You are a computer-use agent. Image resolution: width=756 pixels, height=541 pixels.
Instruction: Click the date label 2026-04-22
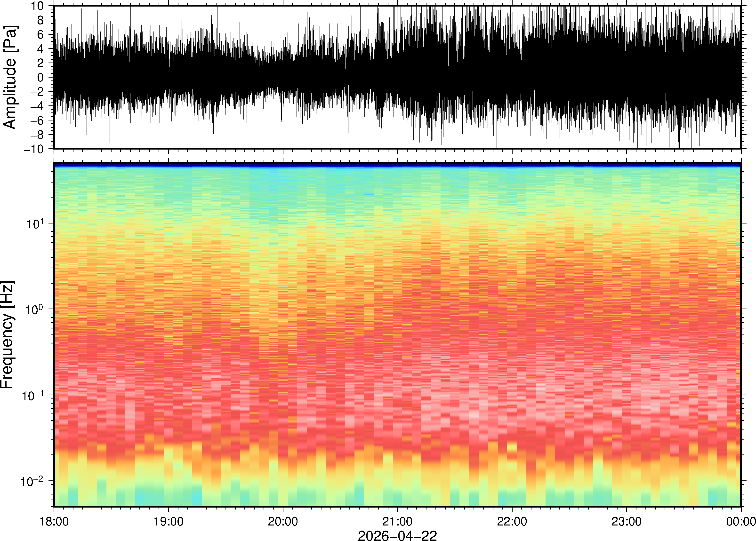tap(397, 535)
